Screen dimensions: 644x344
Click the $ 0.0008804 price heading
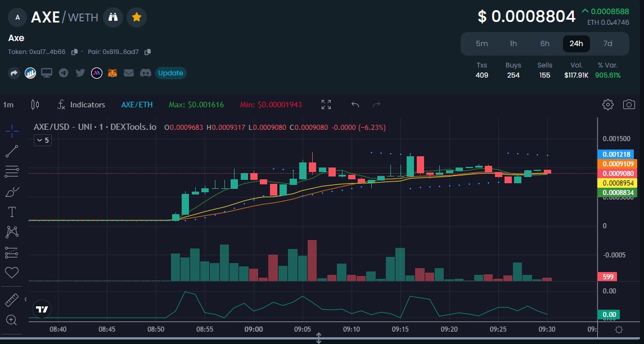coord(526,17)
